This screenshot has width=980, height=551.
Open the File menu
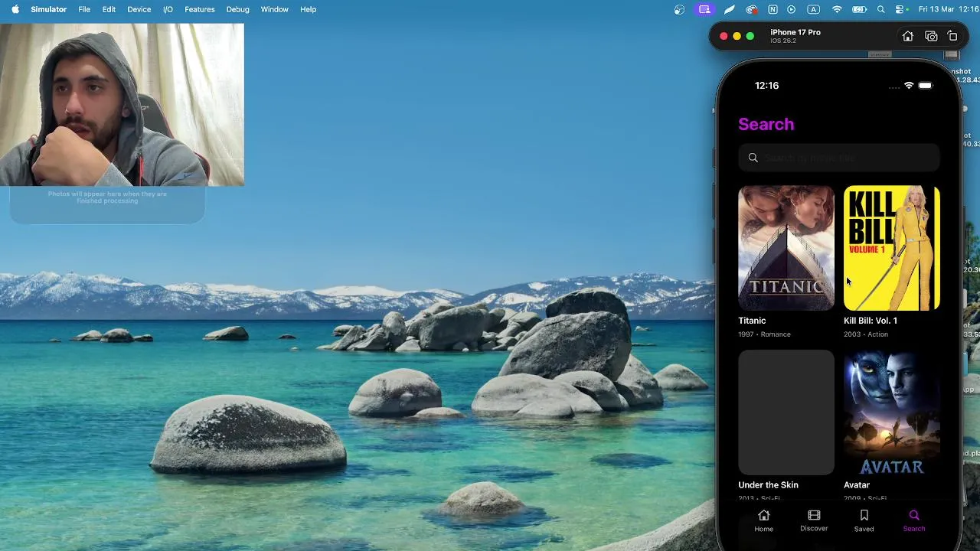(84, 9)
